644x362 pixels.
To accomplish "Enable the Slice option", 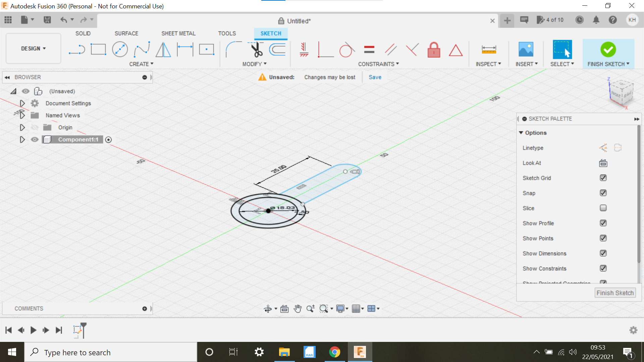I will pos(603,208).
